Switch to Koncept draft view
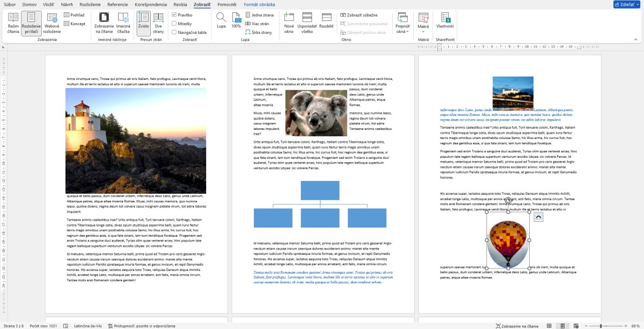The height and width of the screenshot is (329, 644). click(x=74, y=24)
